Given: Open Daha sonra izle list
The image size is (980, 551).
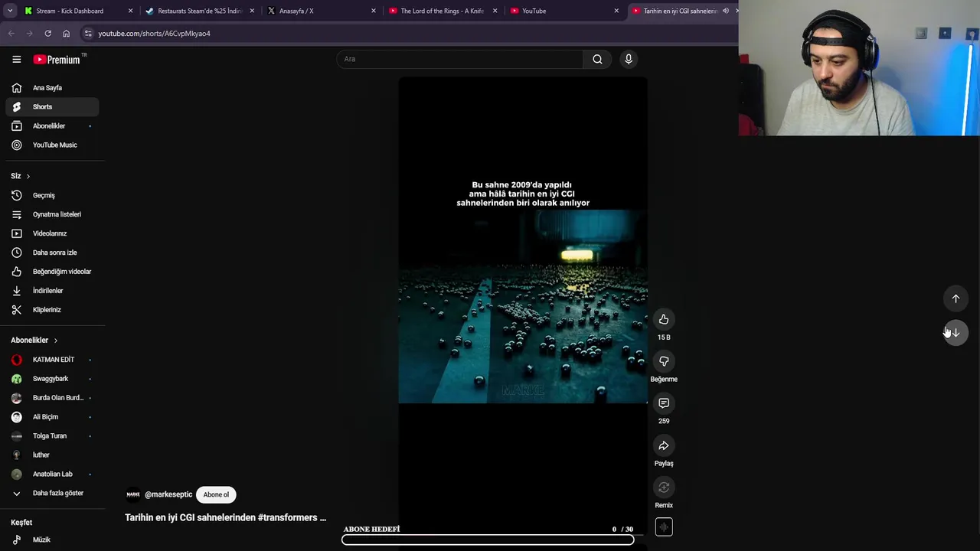Looking at the screenshot, I should click(52, 253).
